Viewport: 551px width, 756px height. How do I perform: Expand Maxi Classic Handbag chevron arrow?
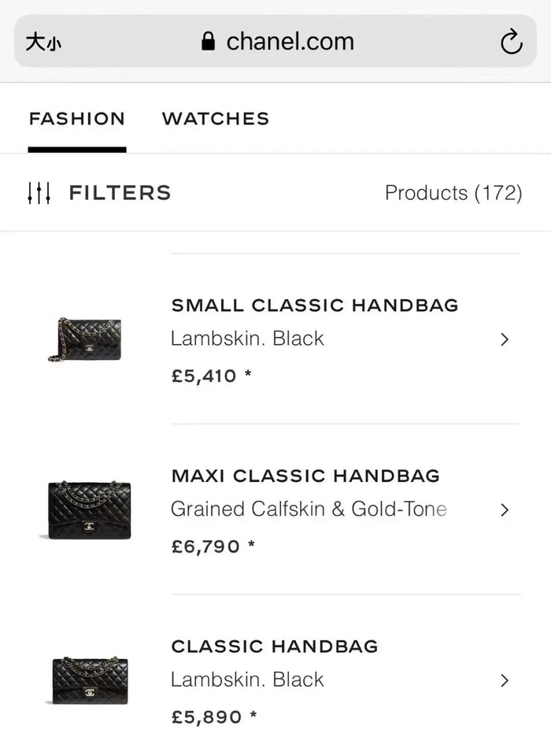505,510
